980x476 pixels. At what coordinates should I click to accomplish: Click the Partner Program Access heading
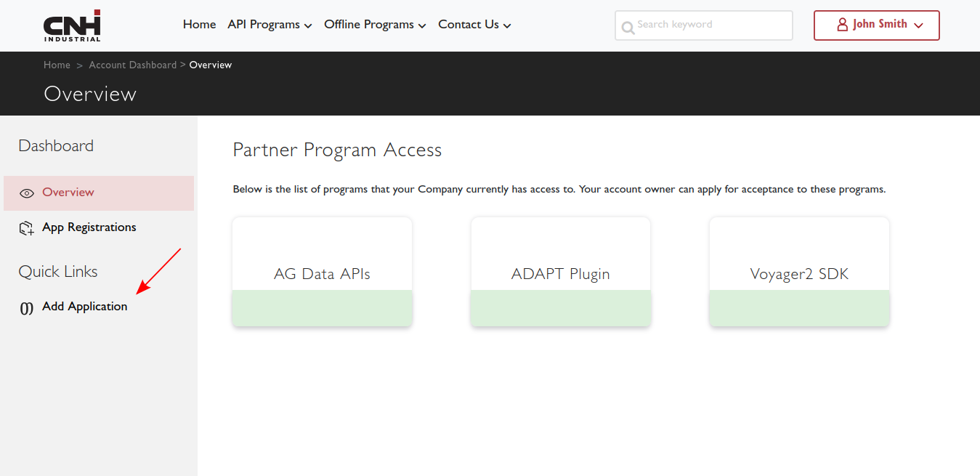[337, 150]
